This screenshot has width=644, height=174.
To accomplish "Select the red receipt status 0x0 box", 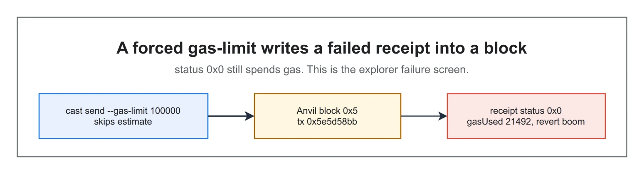I will 526,116.
